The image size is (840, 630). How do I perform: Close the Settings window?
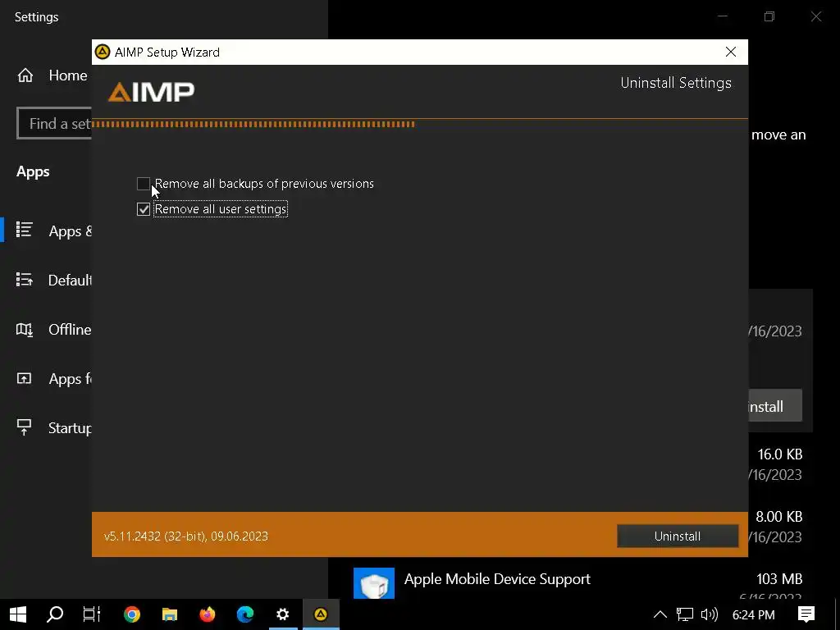816,16
